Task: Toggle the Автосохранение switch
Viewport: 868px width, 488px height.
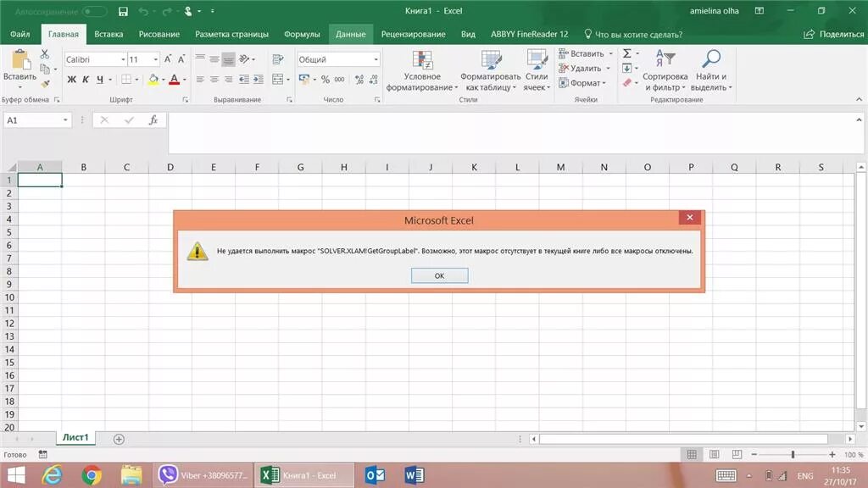Action: point(94,11)
